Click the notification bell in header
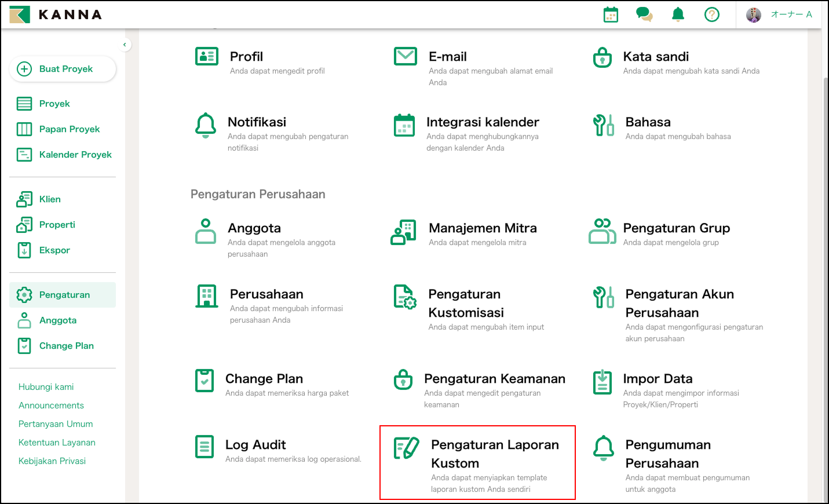The image size is (829, 504). [678, 14]
